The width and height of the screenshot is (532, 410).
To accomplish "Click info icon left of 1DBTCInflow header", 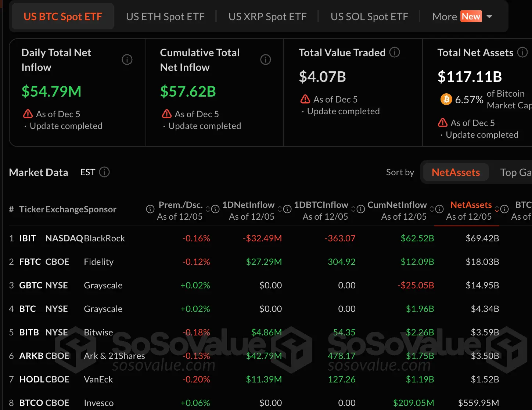I will [287, 209].
